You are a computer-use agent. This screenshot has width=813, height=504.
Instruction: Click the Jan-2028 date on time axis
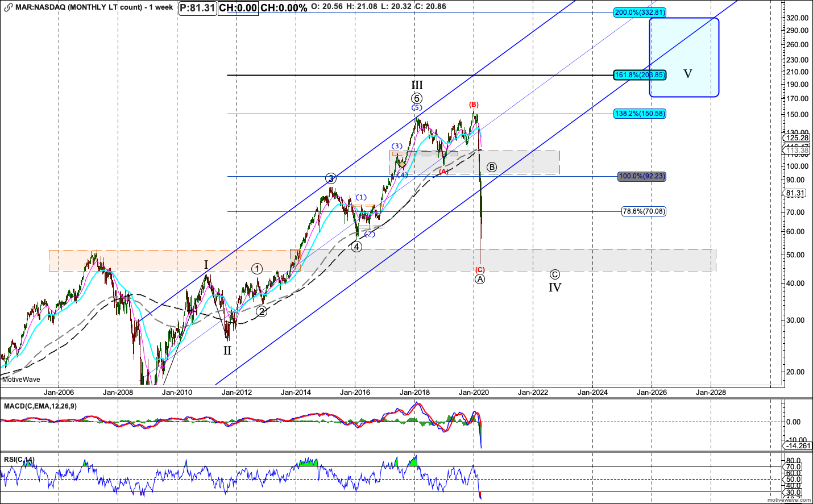coord(711,392)
